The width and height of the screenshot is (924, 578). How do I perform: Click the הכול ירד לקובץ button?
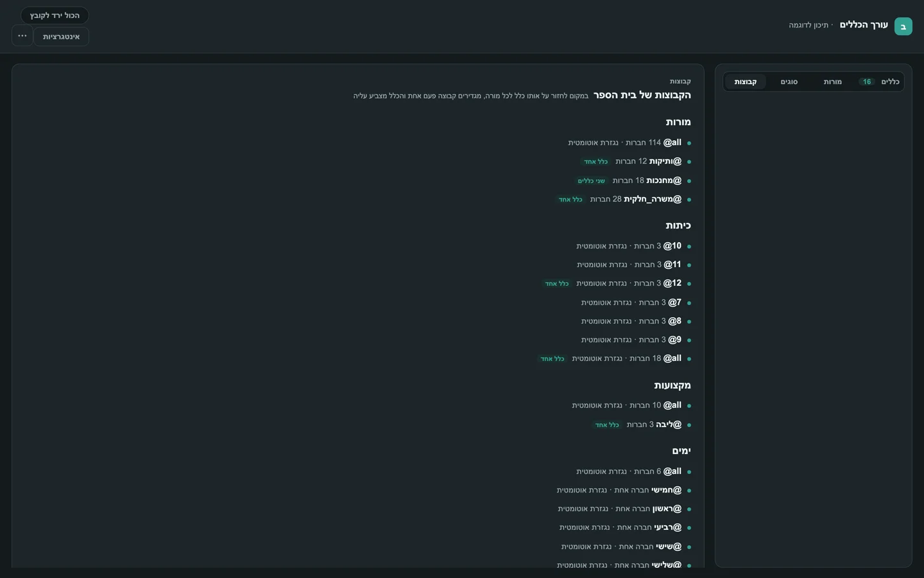pos(55,15)
